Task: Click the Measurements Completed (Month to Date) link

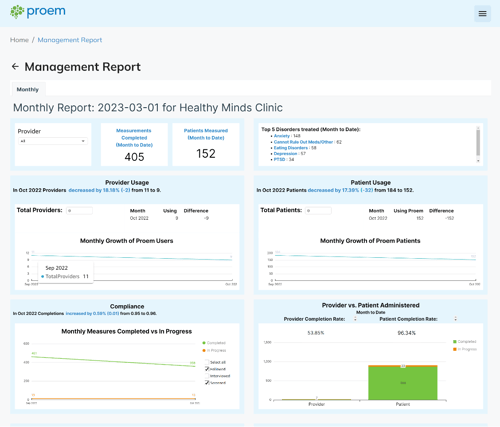Action: pos(134,138)
